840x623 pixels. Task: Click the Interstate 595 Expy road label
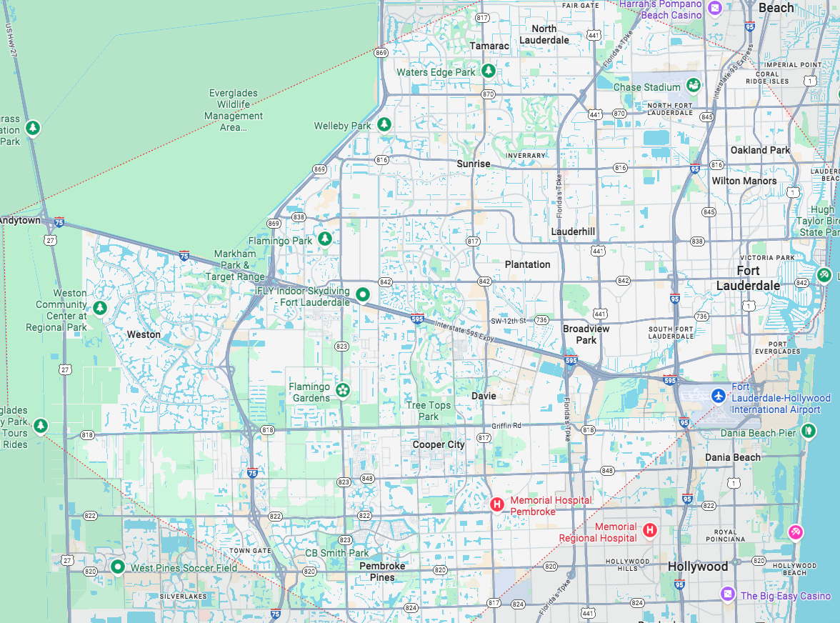464,331
